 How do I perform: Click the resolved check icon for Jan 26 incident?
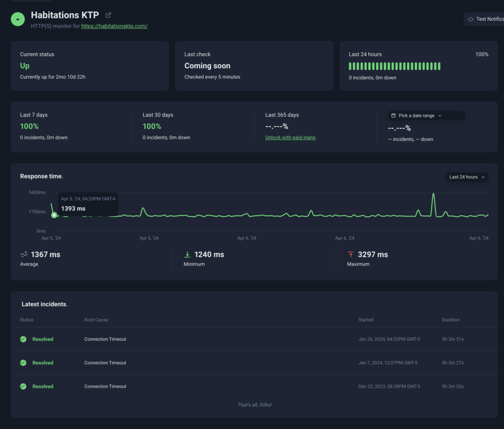[23, 339]
